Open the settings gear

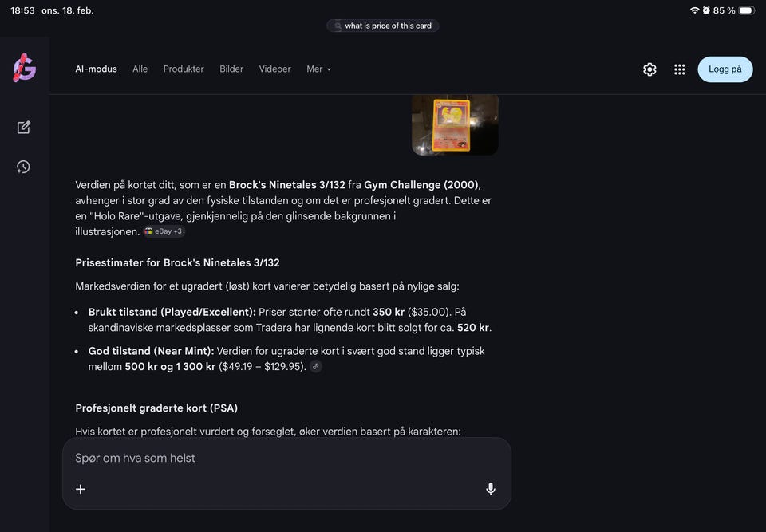point(650,69)
